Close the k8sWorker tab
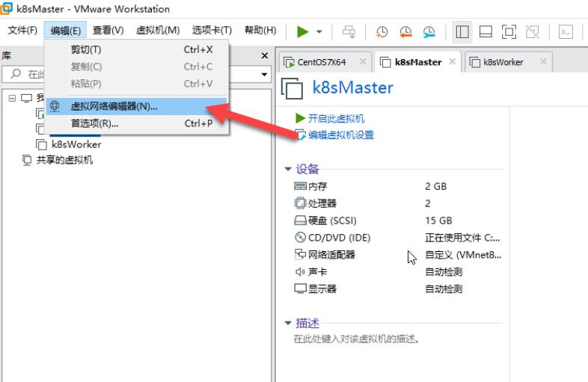Image resolution: width=588 pixels, height=382 pixels. click(x=543, y=61)
